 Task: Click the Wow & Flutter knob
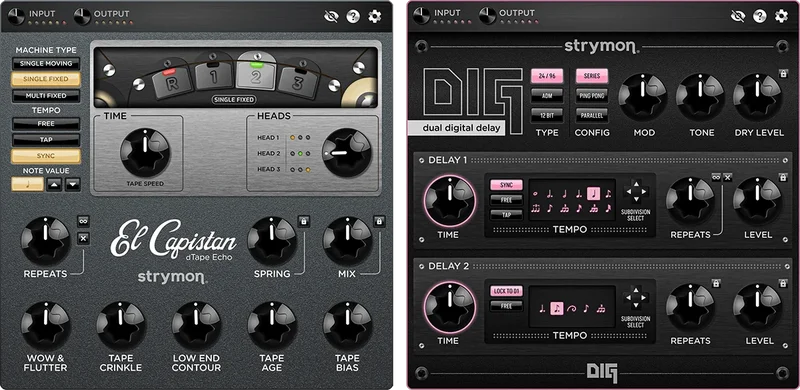46,326
